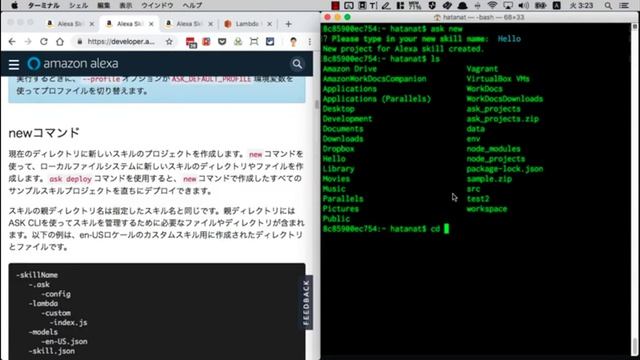Open the 表示 menu
640x360 pixels.
(x=126, y=5)
